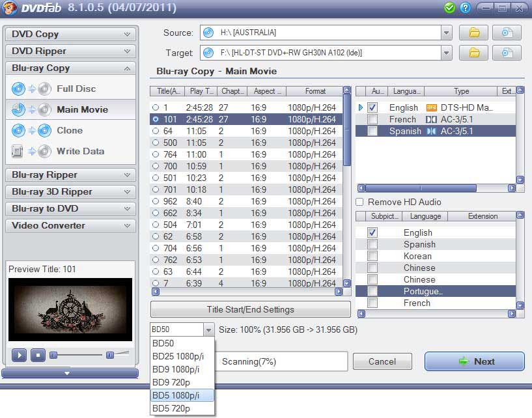Click the Write Data mode icon

(18, 151)
